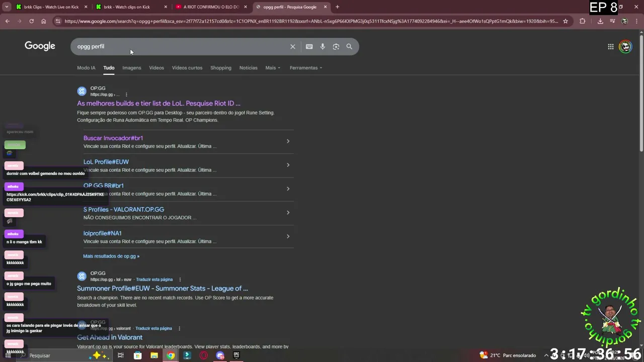
Task: Open the Google apps grid
Action: click(611, 47)
